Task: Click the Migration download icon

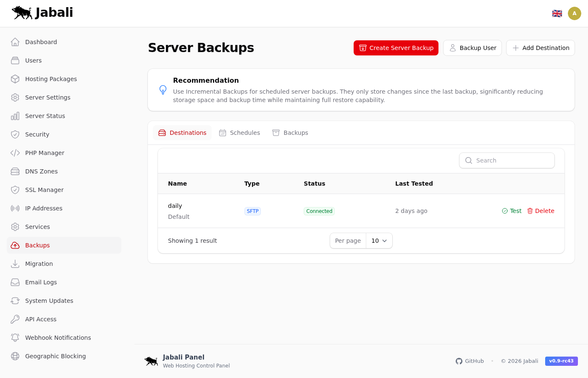Action: click(15, 264)
